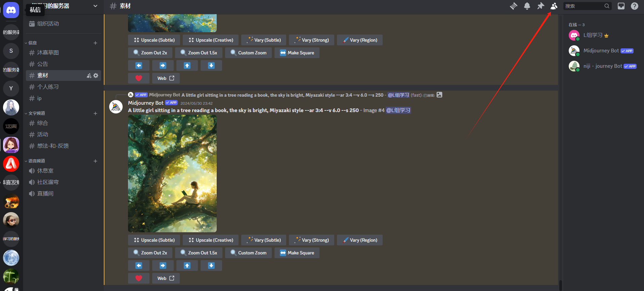Click Upscale (Subtle) below the tree-girl image
The image size is (644, 291).
pyautogui.click(x=154, y=240)
